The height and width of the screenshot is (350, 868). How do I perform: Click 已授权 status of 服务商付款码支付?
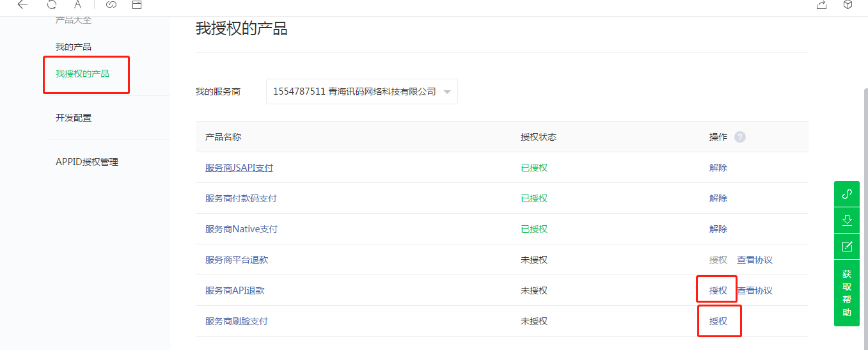tap(534, 198)
